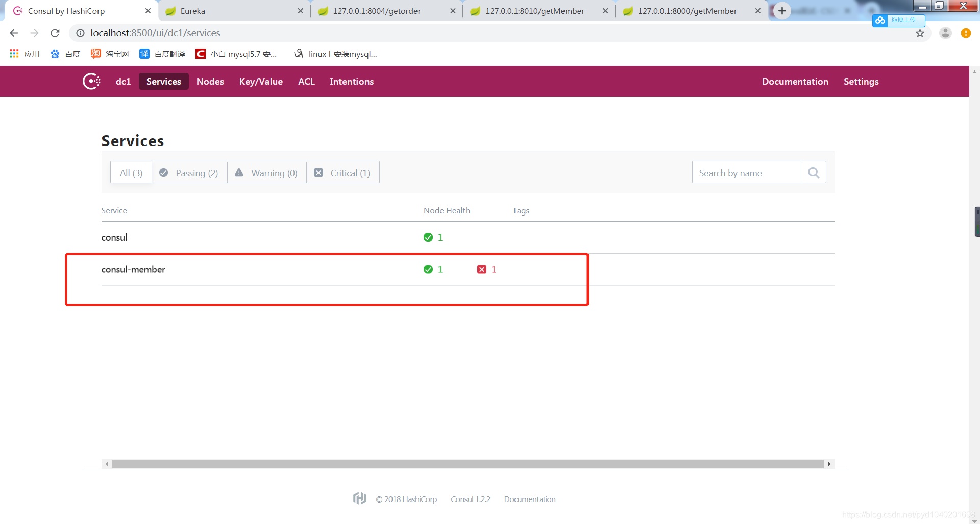This screenshot has height=524, width=980.
Task: Open the Documentation link in header
Action: (x=795, y=82)
